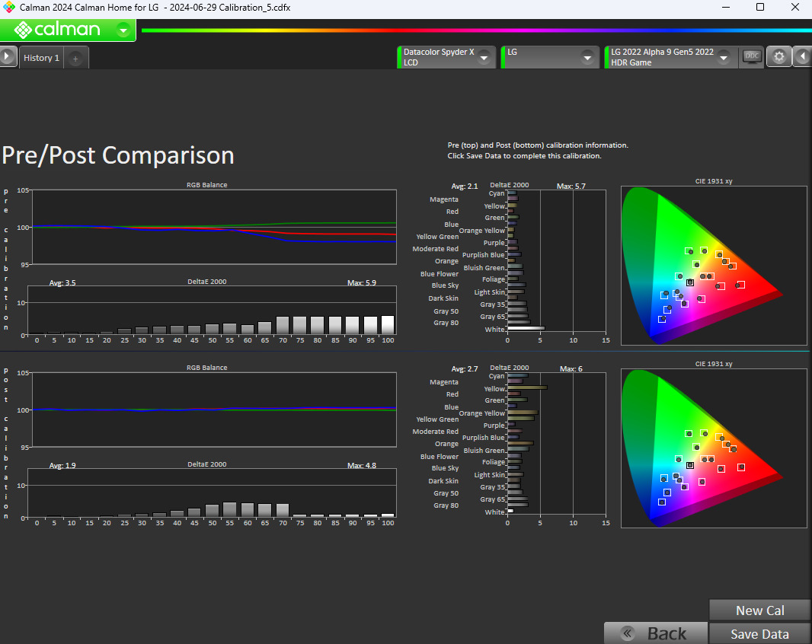The image size is (812, 644).
Task: Click the pre-calibration RGB Balance chart
Action: [x=213, y=227]
